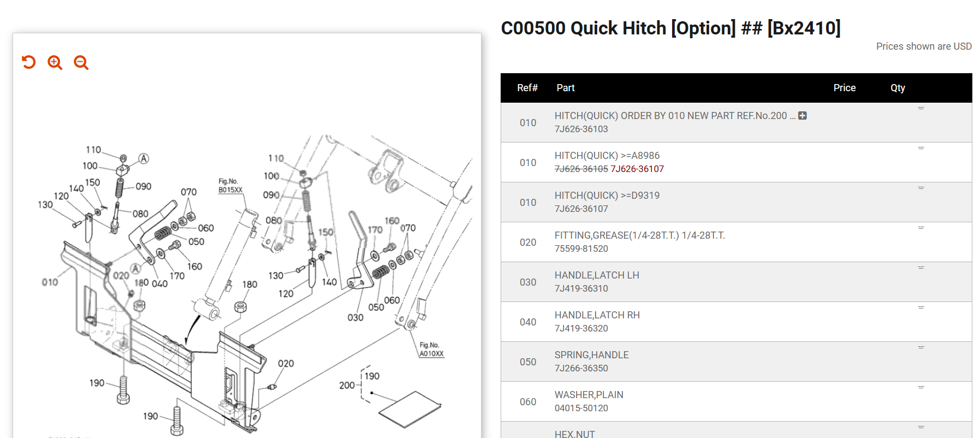This screenshot has height=438, width=980.
Task: Click the HEX.NUT row title
Action: [574, 434]
